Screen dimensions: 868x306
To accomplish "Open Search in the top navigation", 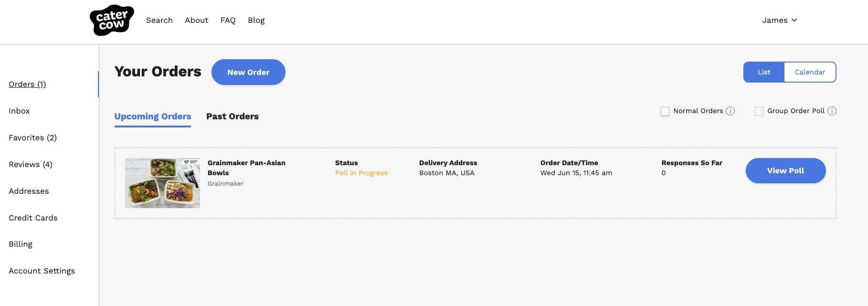I will click(x=159, y=20).
